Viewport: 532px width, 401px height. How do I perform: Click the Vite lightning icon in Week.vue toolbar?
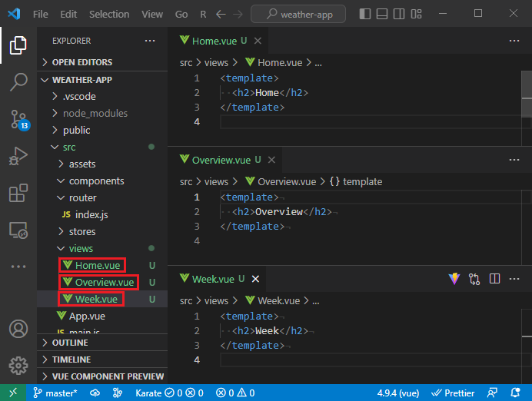(x=454, y=279)
